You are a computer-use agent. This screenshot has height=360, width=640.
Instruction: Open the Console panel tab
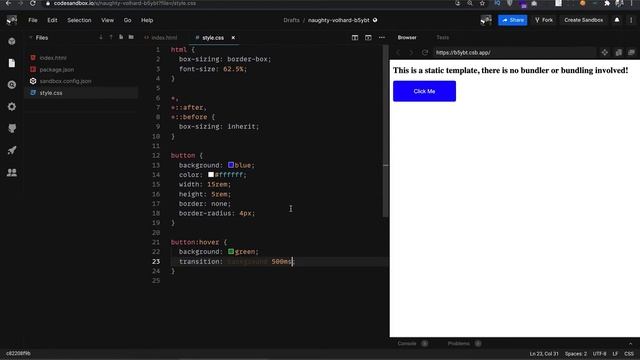pyautogui.click(x=407, y=344)
